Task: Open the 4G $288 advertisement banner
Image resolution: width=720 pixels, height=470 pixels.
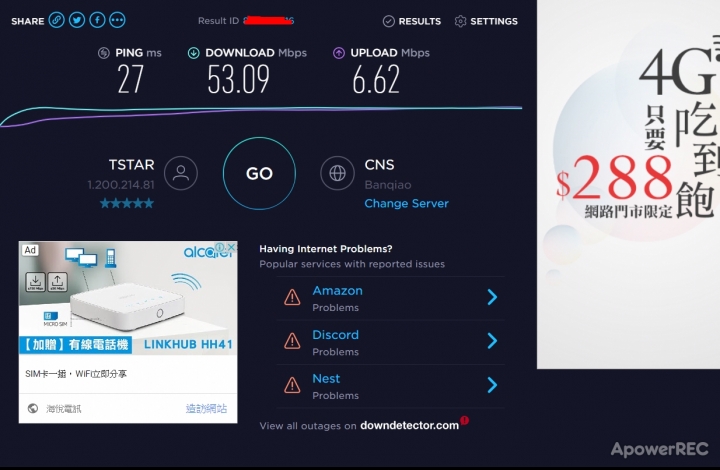Action: pos(629,184)
